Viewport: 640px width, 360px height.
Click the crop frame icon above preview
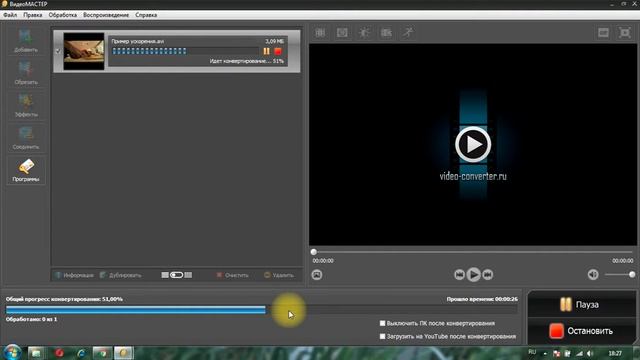coord(342,33)
